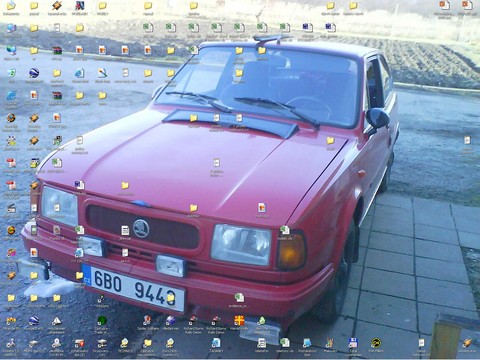This screenshot has width=480, height=360.
Task: Open Google Earth shortcut beside Miranda IM
Action: pos(34,321)
